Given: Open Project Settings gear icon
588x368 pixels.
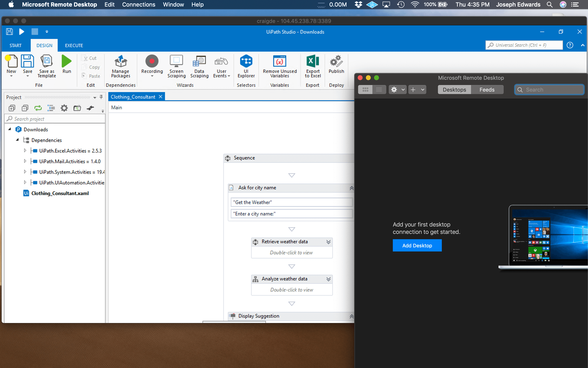Looking at the screenshot, I should [64, 108].
